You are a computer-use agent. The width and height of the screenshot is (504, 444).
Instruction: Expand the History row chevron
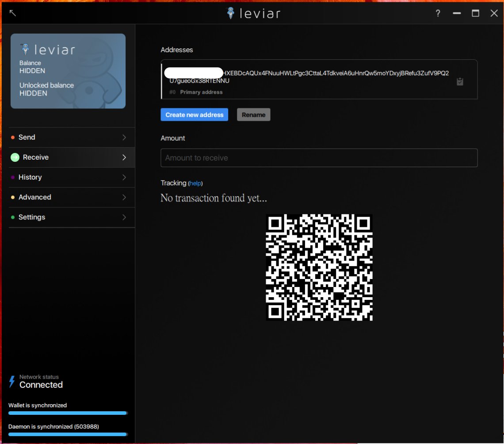(124, 177)
